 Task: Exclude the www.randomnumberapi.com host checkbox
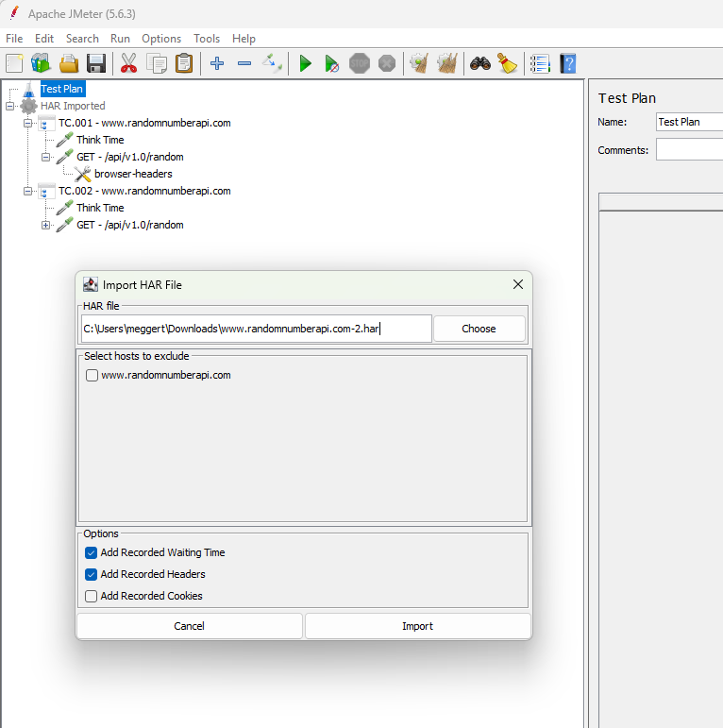[92, 375]
